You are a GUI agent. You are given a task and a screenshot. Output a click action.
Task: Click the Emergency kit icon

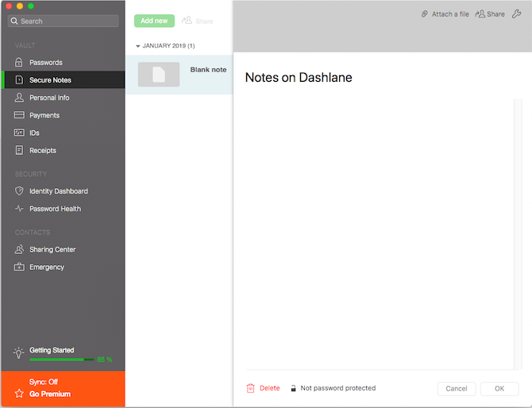[19, 267]
